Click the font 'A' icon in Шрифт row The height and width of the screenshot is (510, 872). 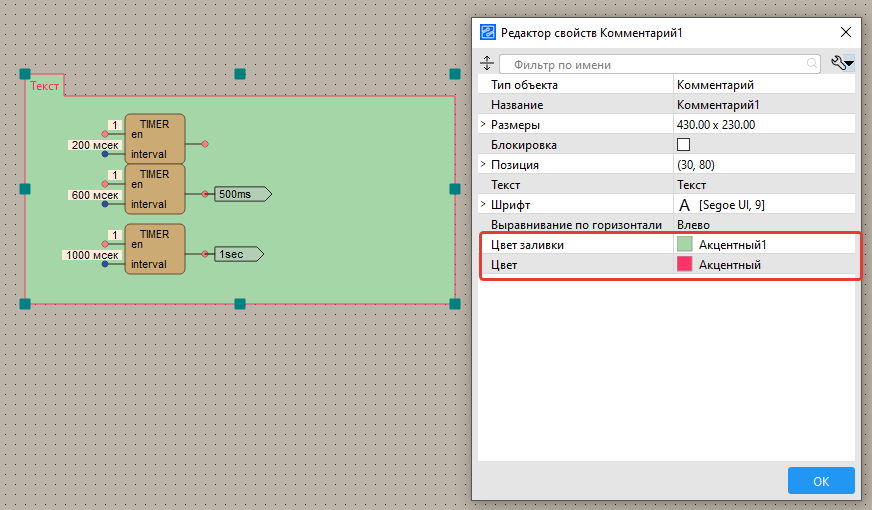685,205
